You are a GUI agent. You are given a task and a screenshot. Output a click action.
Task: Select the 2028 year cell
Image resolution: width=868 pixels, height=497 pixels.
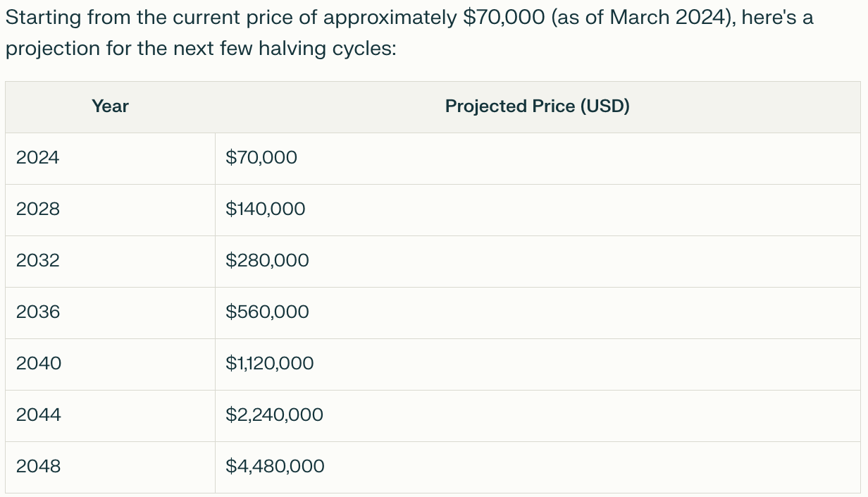110,210
